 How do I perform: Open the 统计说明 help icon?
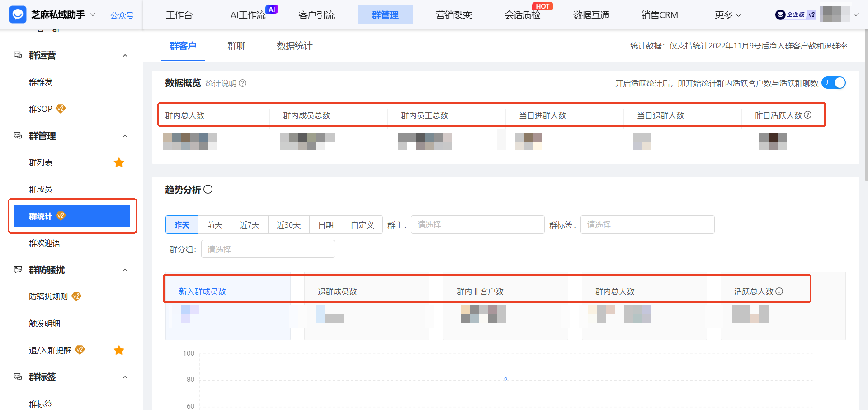pos(243,83)
